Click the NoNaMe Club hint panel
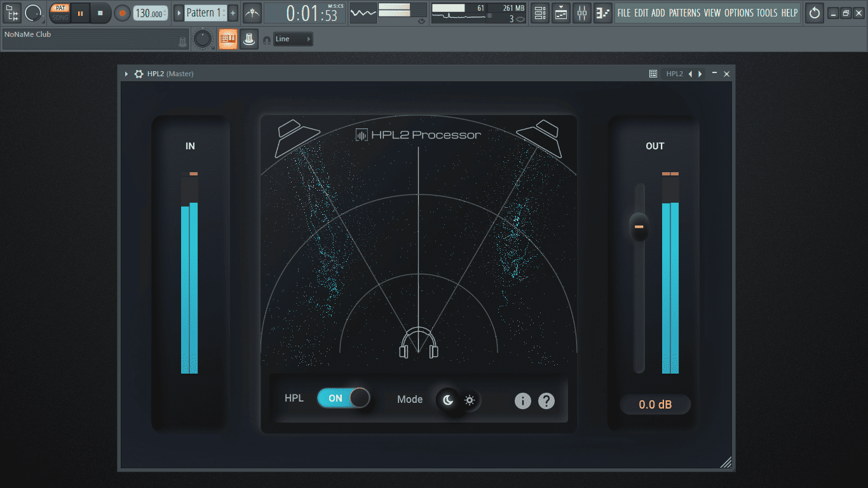 click(96, 39)
